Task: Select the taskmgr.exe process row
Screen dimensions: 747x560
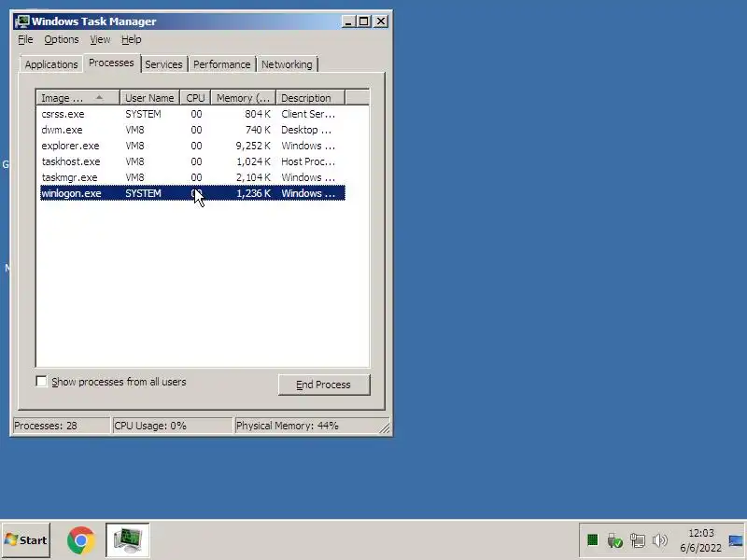Action: pyautogui.click(x=192, y=177)
